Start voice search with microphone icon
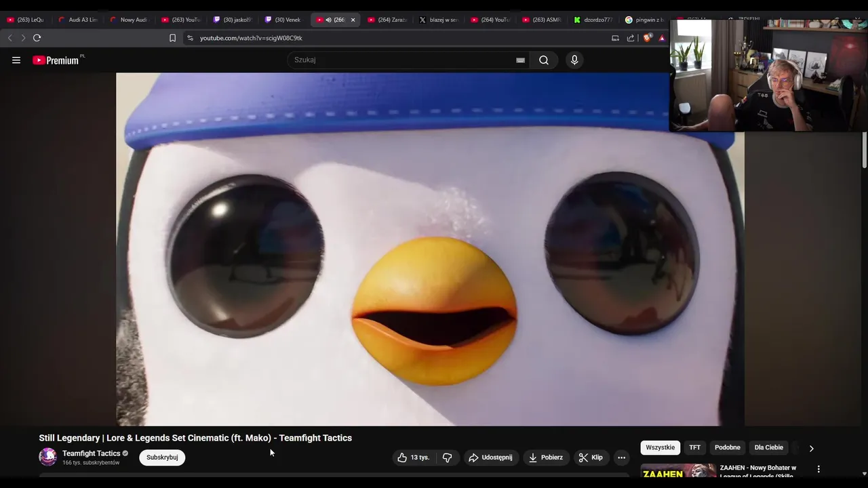This screenshot has height=488, width=868. point(574,60)
